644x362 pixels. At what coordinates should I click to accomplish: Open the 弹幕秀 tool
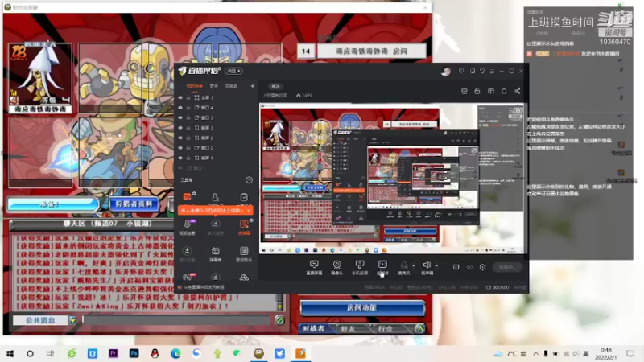tap(215, 253)
